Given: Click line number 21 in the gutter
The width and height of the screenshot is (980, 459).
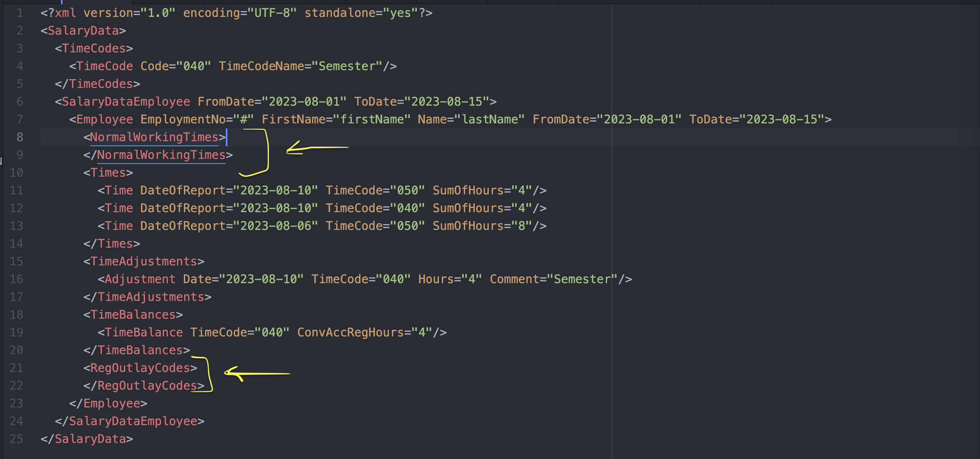Looking at the screenshot, I should (x=16, y=368).
